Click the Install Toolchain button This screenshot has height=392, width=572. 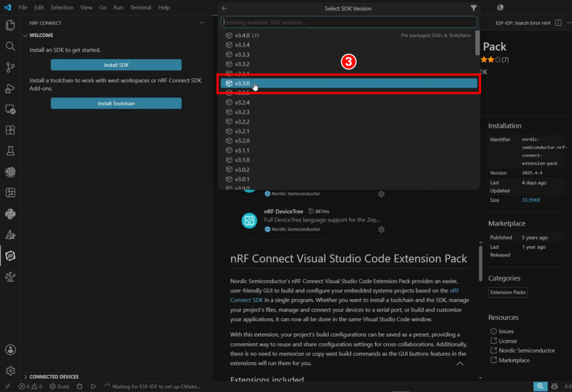click(116, 103)
